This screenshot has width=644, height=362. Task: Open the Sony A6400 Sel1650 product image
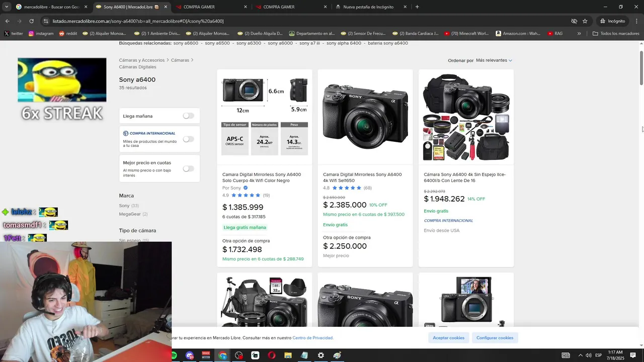pyautogui.click(x=365, y=117)
